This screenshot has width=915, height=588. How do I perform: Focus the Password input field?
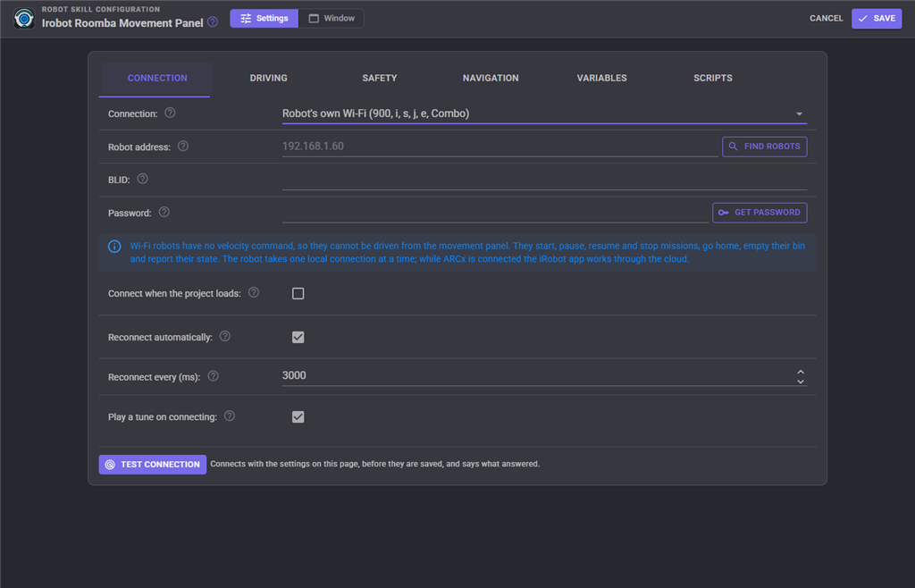click(x=495, y=213)
